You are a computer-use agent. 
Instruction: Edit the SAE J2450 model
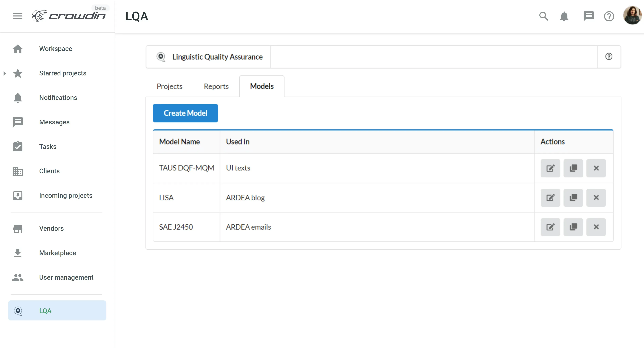(x=550, y=227)
